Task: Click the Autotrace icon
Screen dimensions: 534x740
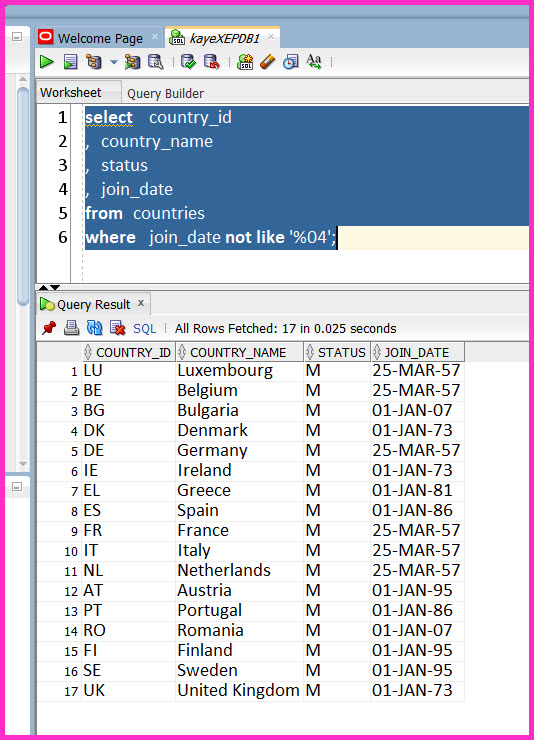Action: [x=133, y=62]
